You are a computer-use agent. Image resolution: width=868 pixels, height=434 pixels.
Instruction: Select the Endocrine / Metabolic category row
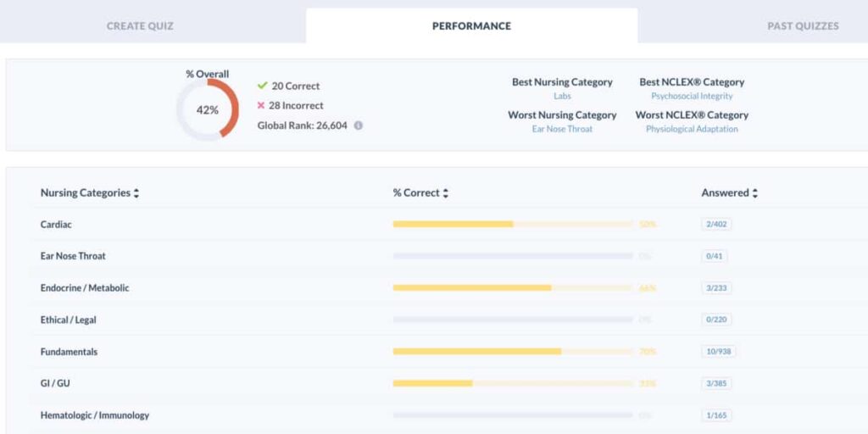pos(85,288)
